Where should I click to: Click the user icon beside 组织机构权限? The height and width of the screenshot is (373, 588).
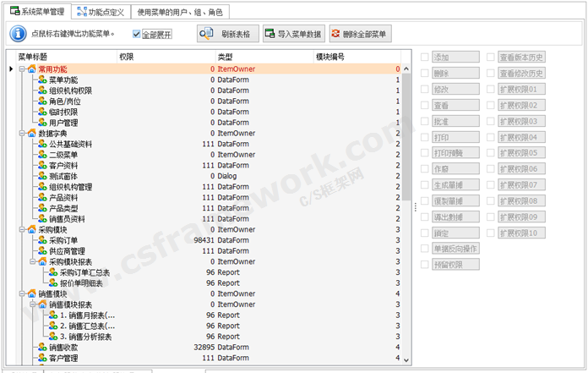click(42, 91)
